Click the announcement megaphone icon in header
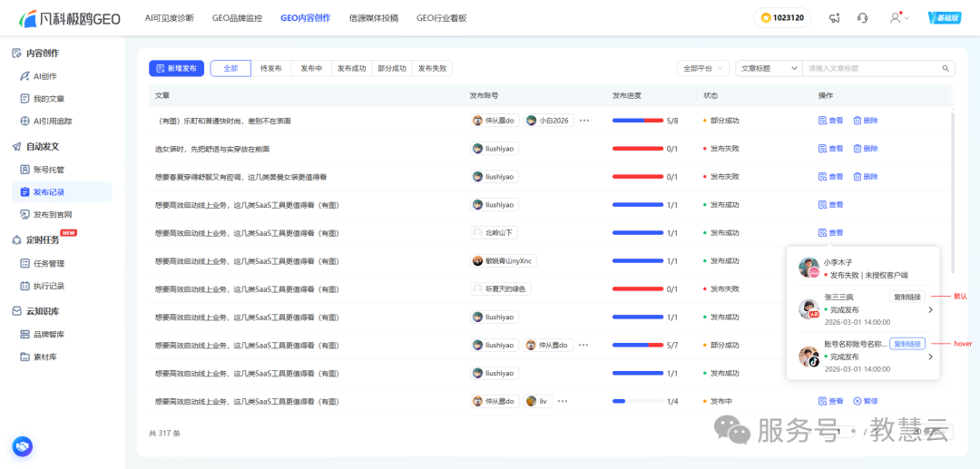 (834, 18)
